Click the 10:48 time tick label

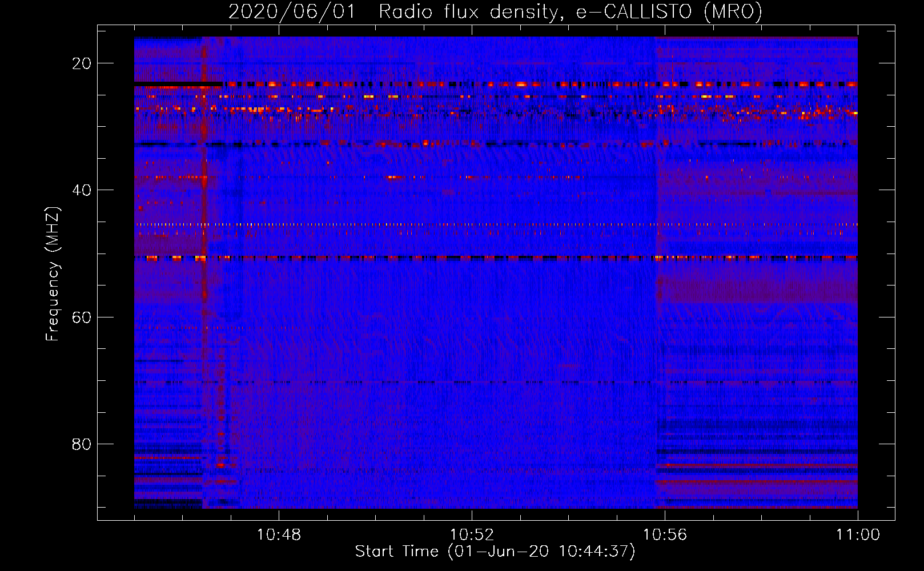[279, 535]
